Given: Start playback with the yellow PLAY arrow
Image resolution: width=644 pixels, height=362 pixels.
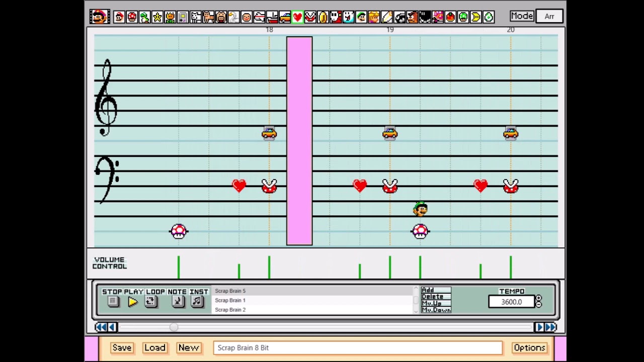Looking at the screenshot, I should [x=132, y=302].
